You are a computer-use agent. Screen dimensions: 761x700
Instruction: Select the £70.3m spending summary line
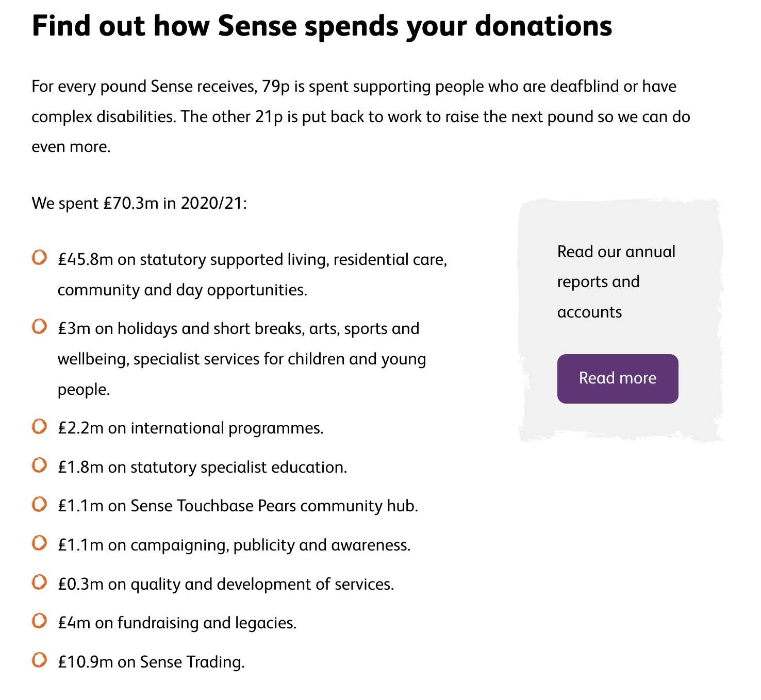[140, 203]
